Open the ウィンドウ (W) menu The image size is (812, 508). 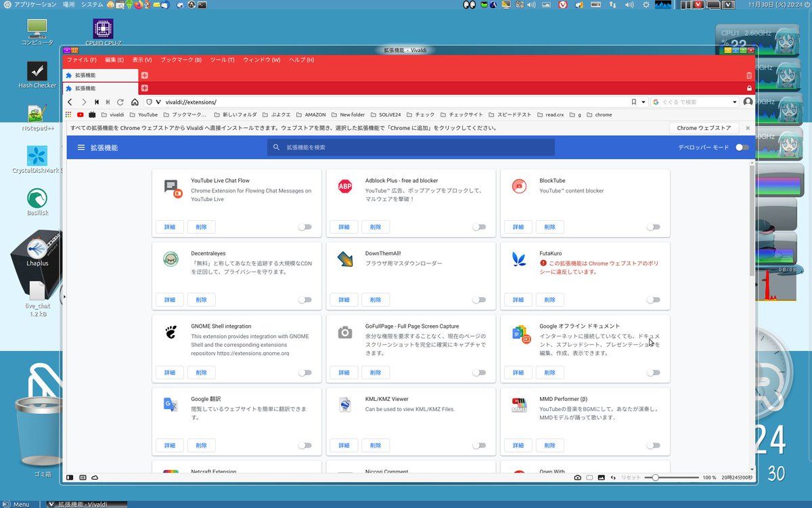(261, 60)
